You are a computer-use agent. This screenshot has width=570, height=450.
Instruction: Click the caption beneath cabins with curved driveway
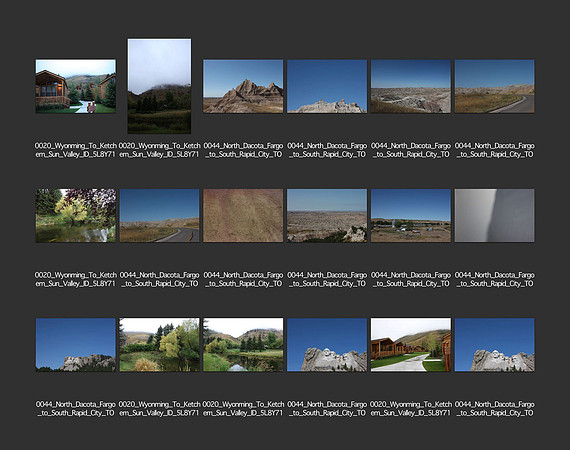(x=411, y=409)
